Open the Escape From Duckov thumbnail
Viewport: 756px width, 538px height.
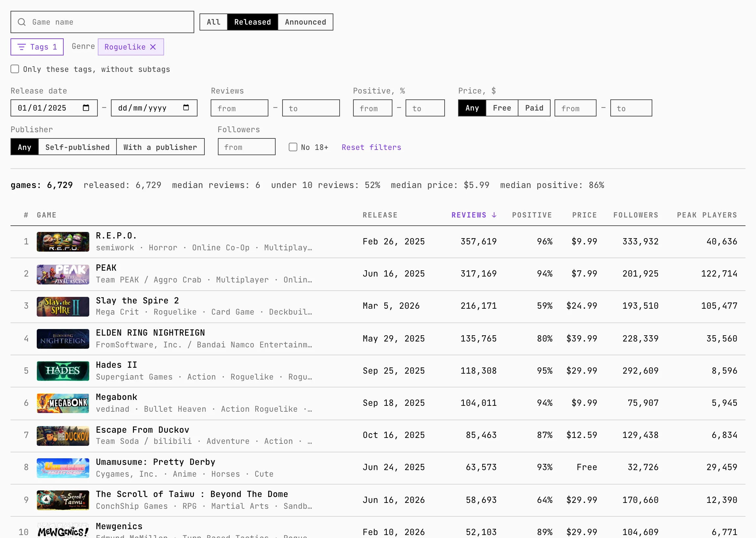click(x=63, y=436)
